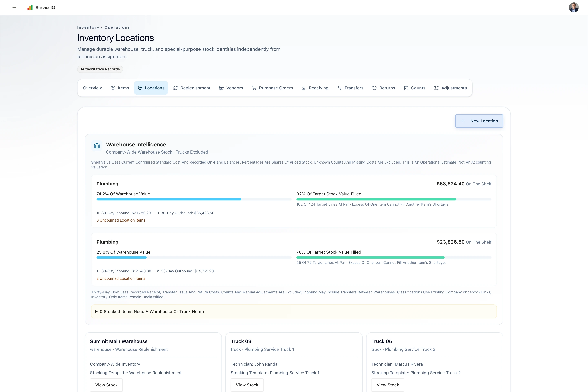The width and height of the screenshot is (588, 392).
Task: View Stock for Summit Main Warehouse
Action: pyautogui.click(x=107, y=385)
